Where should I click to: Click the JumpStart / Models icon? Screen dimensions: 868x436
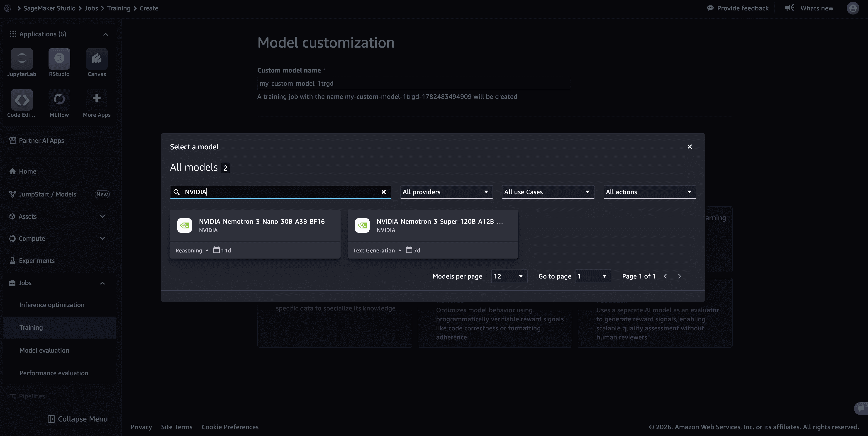(x=12, y=194)
